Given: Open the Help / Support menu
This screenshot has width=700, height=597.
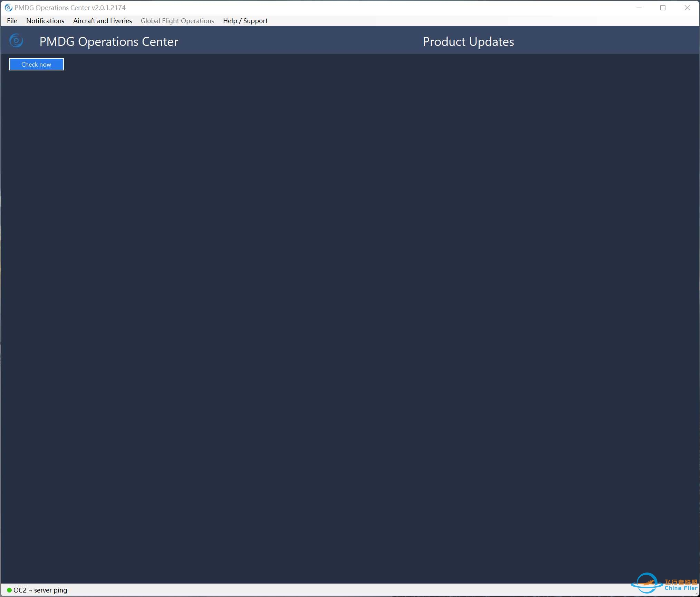Looking at the screenshot, I should [x=245, y=21].
